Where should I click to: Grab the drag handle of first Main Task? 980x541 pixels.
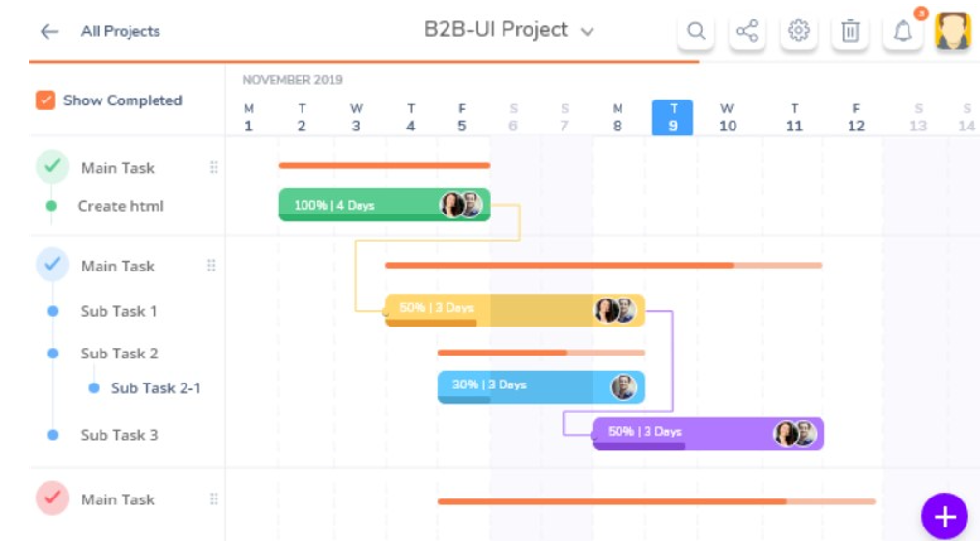[214, 167]
